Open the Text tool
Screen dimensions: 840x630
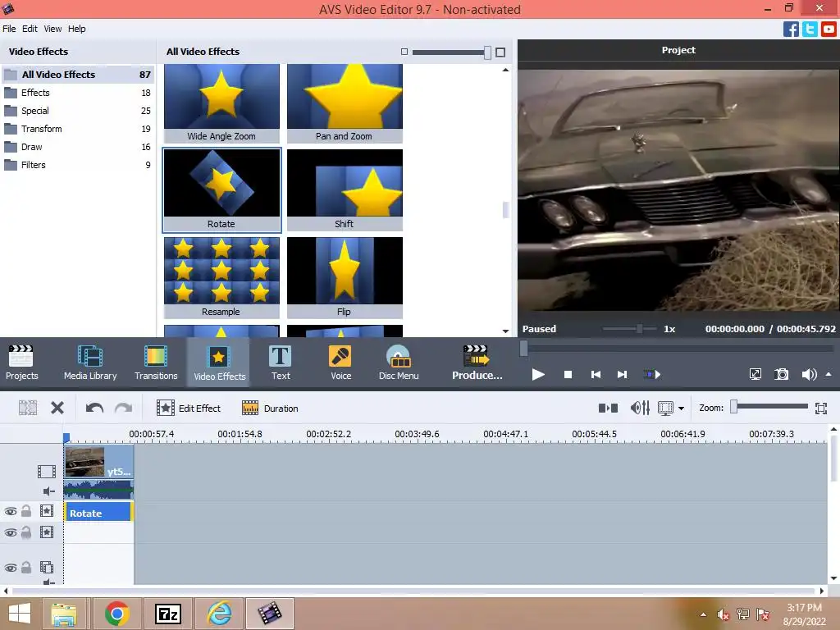pyautogui.click(x=281, y=363)
